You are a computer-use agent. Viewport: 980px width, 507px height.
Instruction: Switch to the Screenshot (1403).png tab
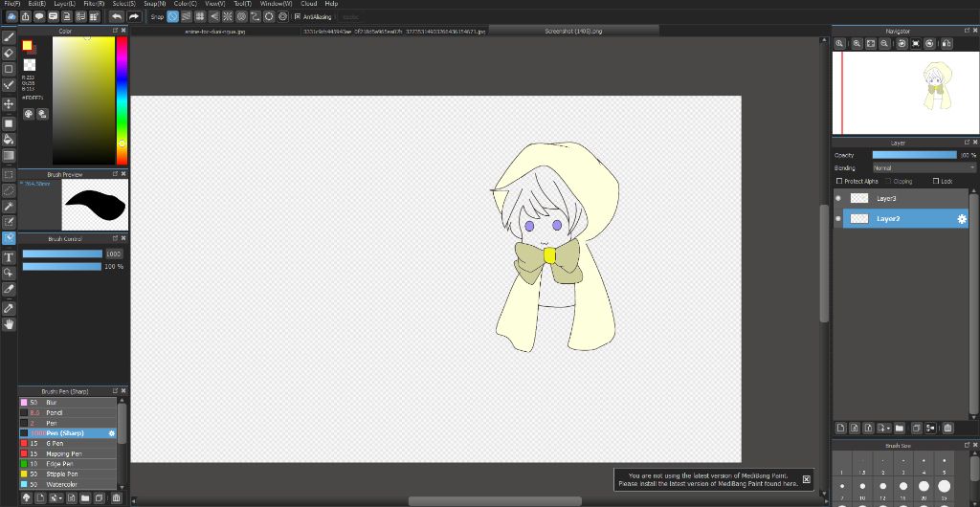point(574,31)
